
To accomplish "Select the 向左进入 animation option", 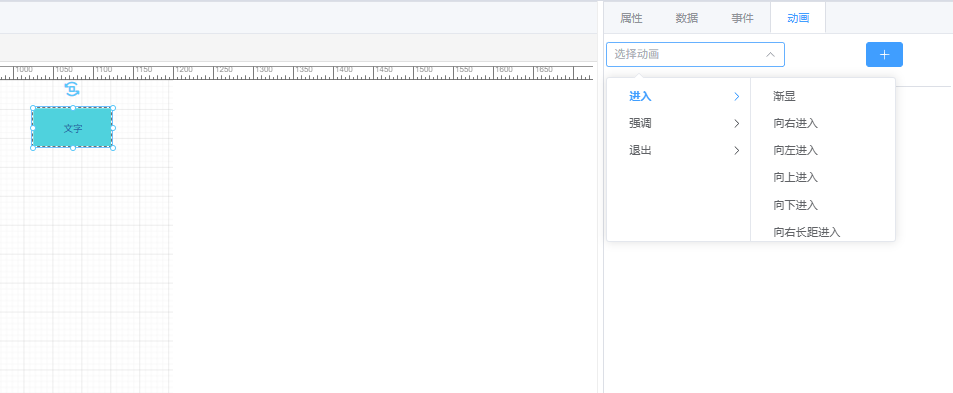I will 823,151.
